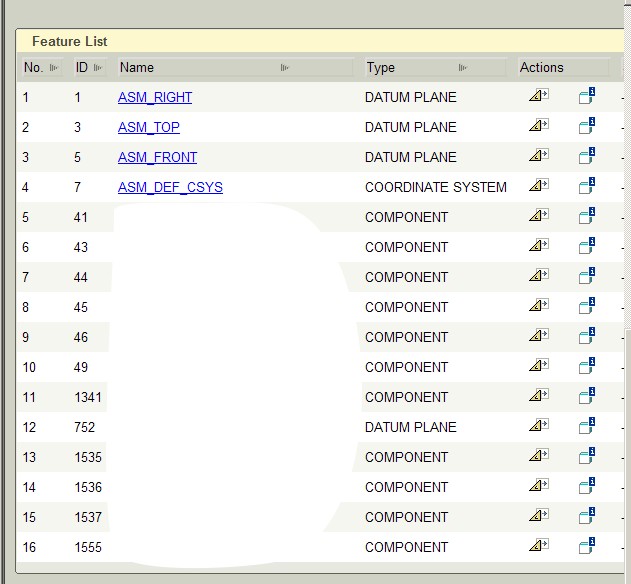Show feature info for datum plane ID 752
631x584 pixels.
(587, 426)
